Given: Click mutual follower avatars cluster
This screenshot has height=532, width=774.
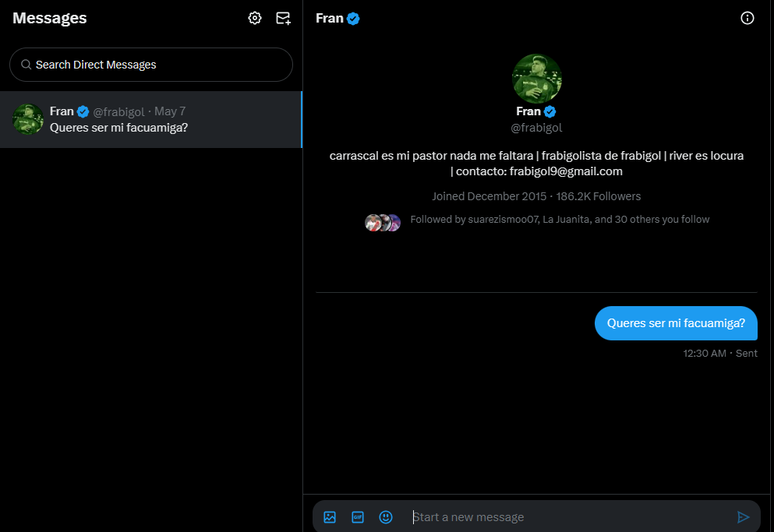Looking at the screenshot, I should [383, 223].
